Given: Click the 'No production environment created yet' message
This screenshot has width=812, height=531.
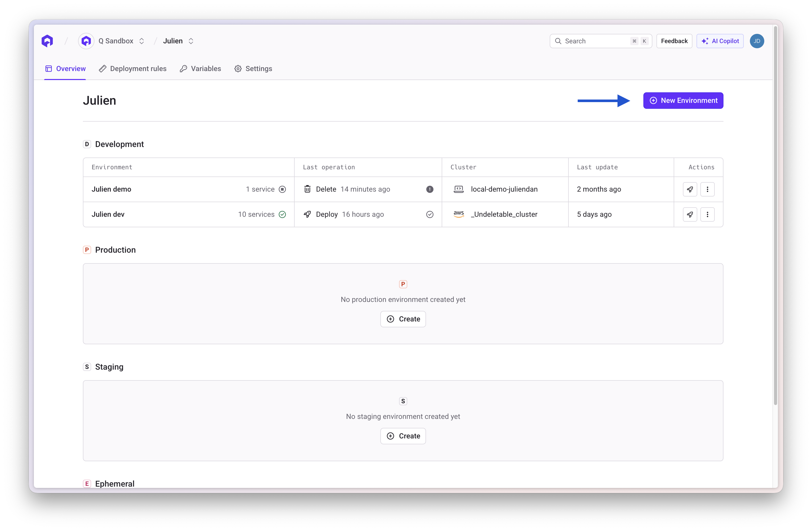Looking at the screenshot, I should (403, 299).
